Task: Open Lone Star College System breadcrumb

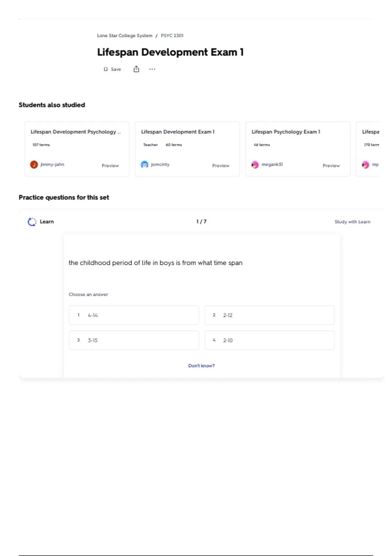Action: pyautogui.click(x=124, y=35)
